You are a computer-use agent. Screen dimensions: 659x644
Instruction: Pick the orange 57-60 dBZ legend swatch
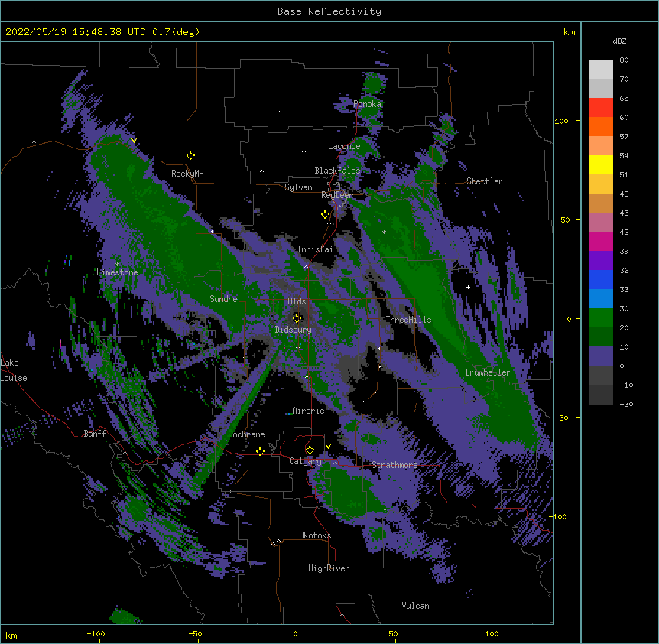point(601,126)
